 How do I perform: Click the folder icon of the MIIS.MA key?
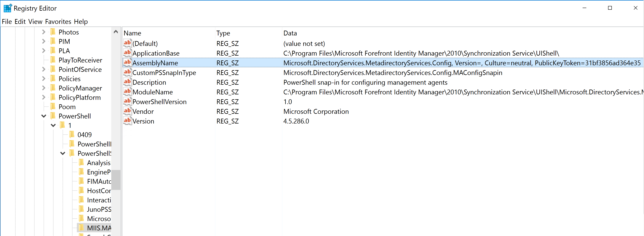click(x=82, y=228)
